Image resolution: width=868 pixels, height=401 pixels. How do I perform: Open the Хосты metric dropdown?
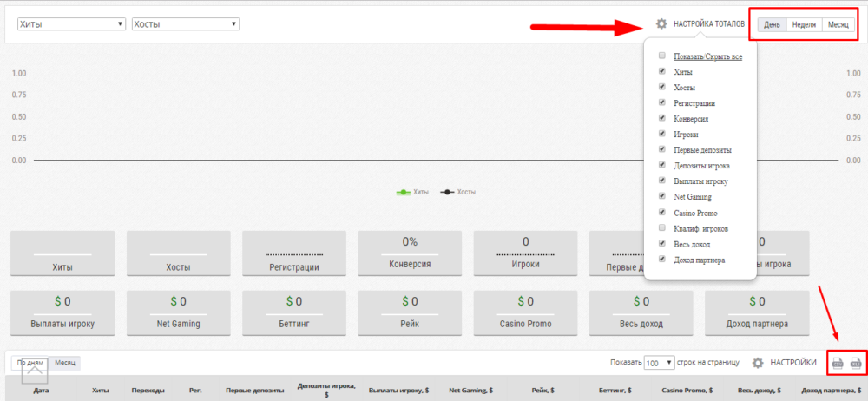[185, 24]
